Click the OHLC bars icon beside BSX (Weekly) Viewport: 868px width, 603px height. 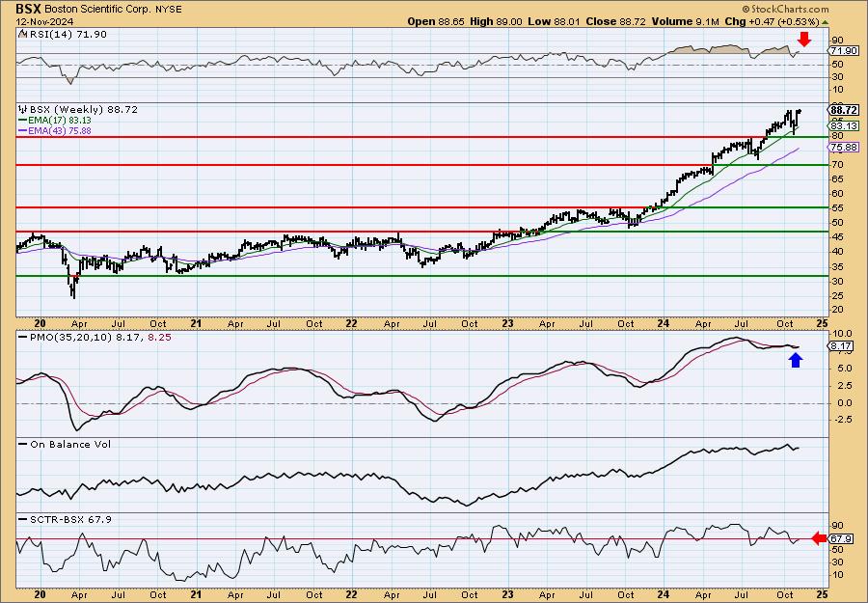pyautogui.click(x=23, y=109)
